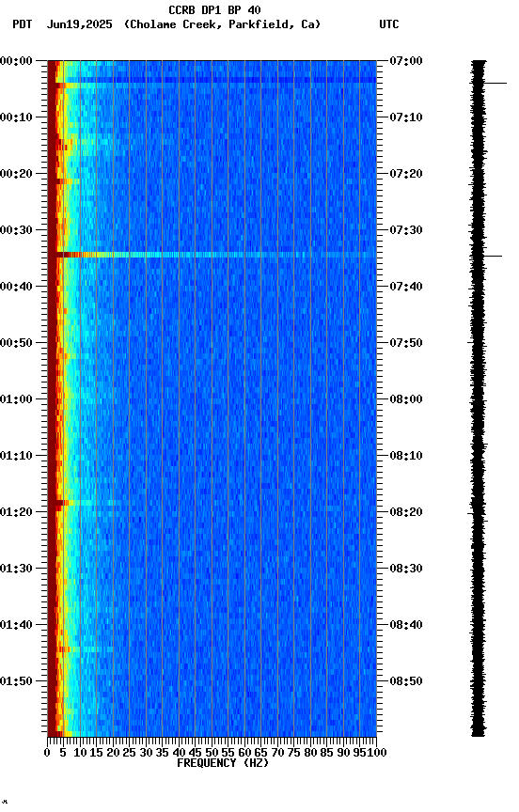519x812 pixels.
Task: Click the frequency axis label 50
Action: 212,753
